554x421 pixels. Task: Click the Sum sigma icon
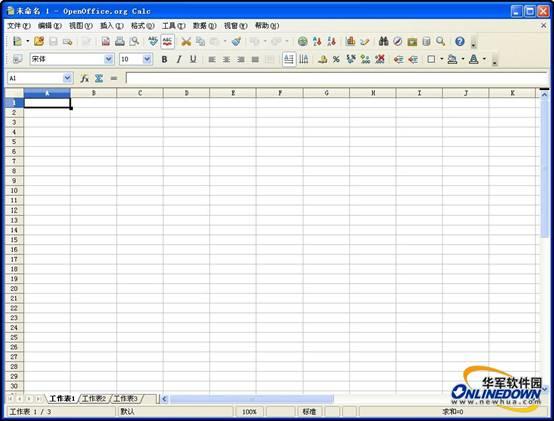click(x=99, y=78)
